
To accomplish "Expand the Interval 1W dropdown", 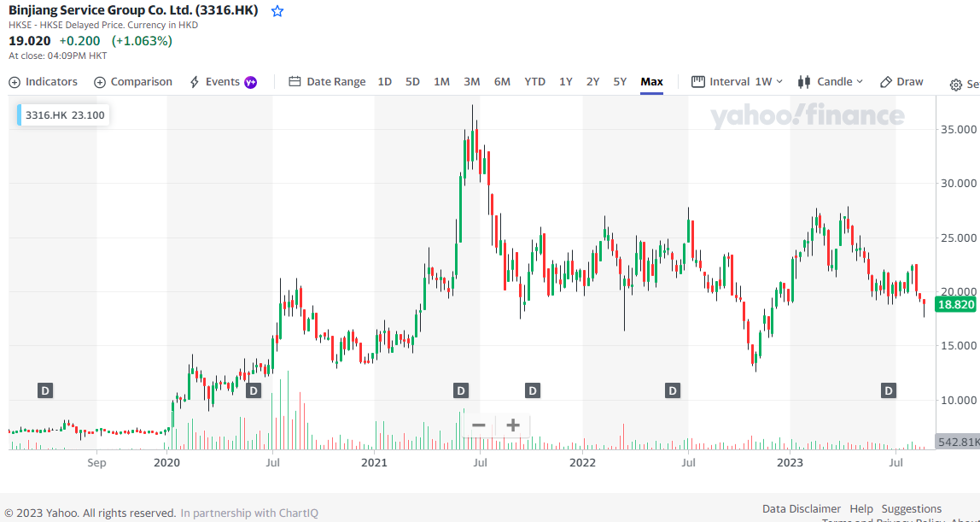I will tap(738, 82).
